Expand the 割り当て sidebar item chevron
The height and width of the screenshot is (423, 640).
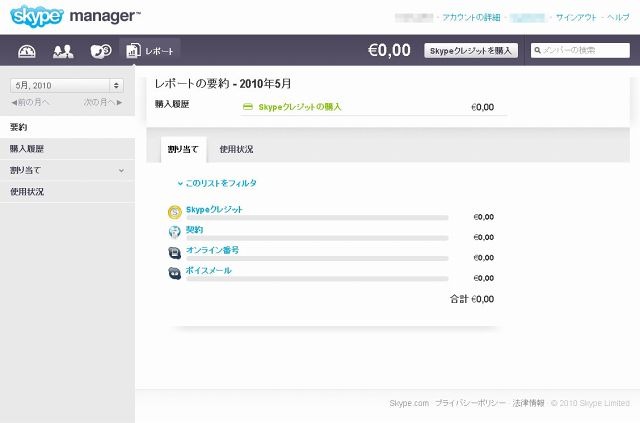point(121,170)
